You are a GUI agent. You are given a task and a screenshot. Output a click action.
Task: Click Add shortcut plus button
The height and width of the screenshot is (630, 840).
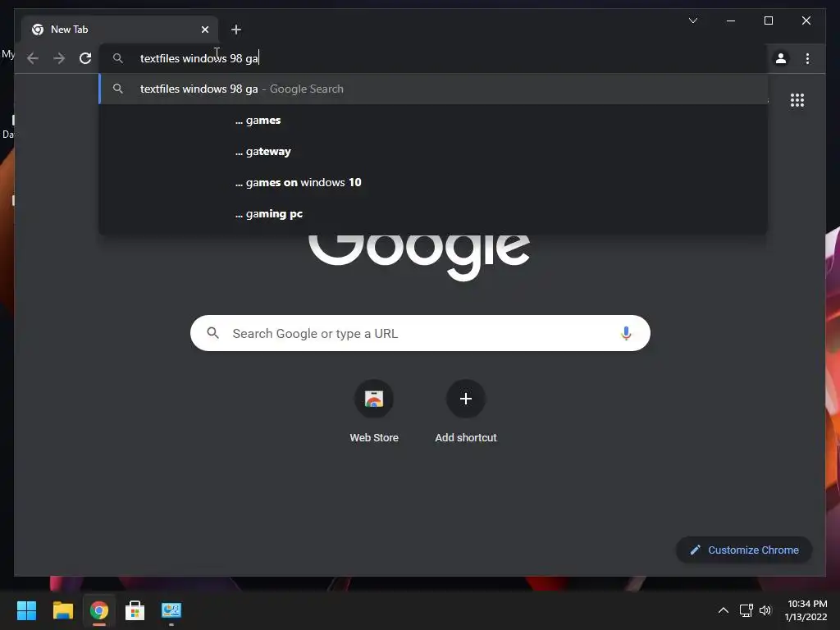click(466, 399)
